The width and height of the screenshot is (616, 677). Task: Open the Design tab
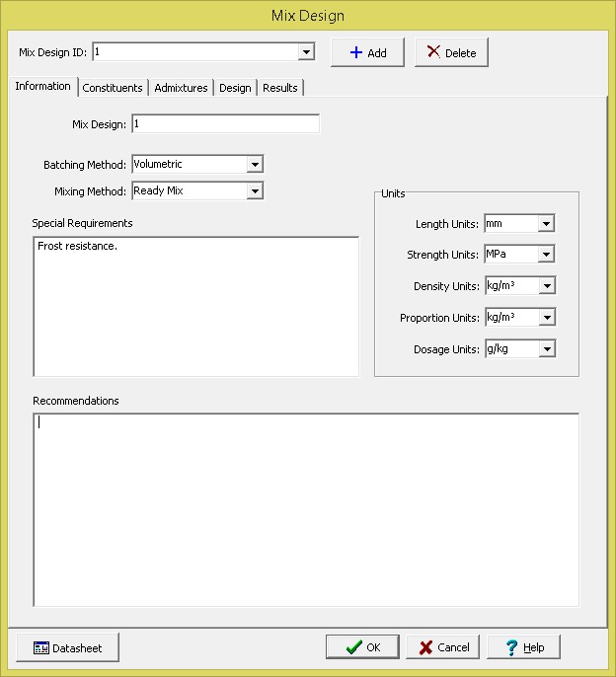235,88
